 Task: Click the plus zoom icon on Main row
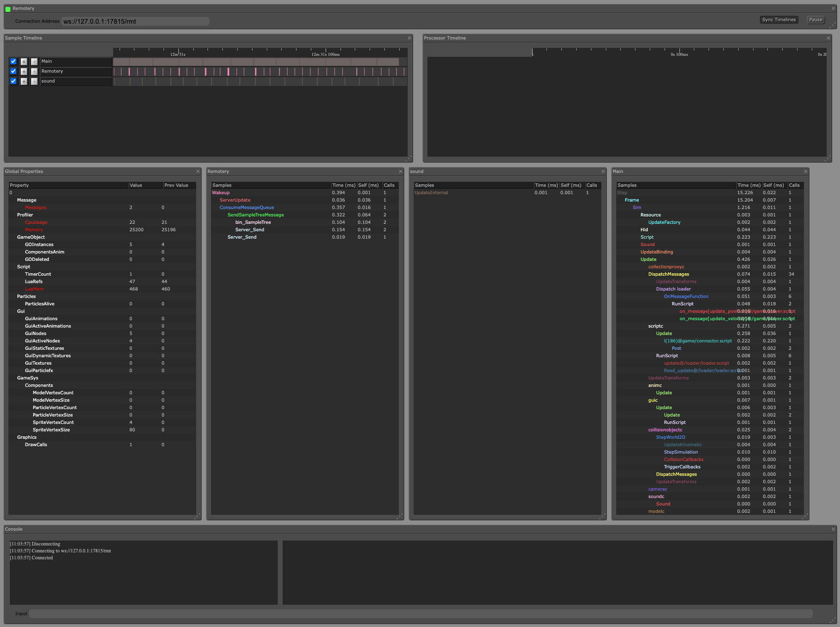pyautogui.click(x=24, y=61)
